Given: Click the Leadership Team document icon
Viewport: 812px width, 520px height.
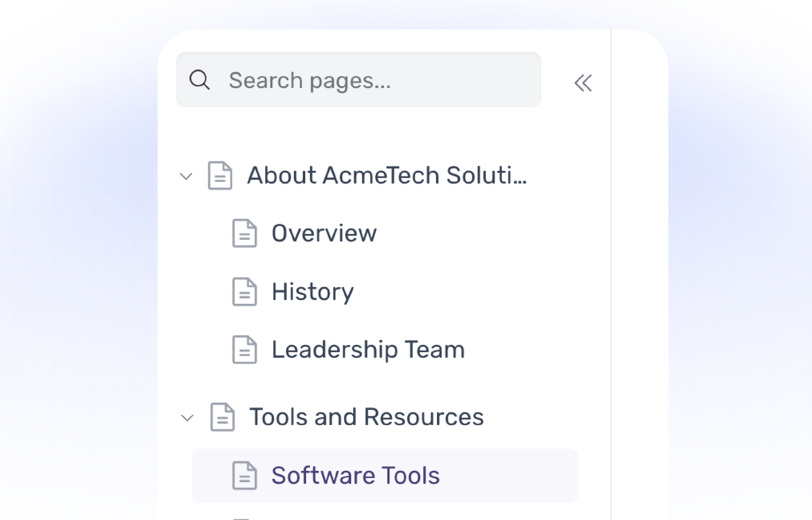Looking at the screenshot, I should point(245,350).
